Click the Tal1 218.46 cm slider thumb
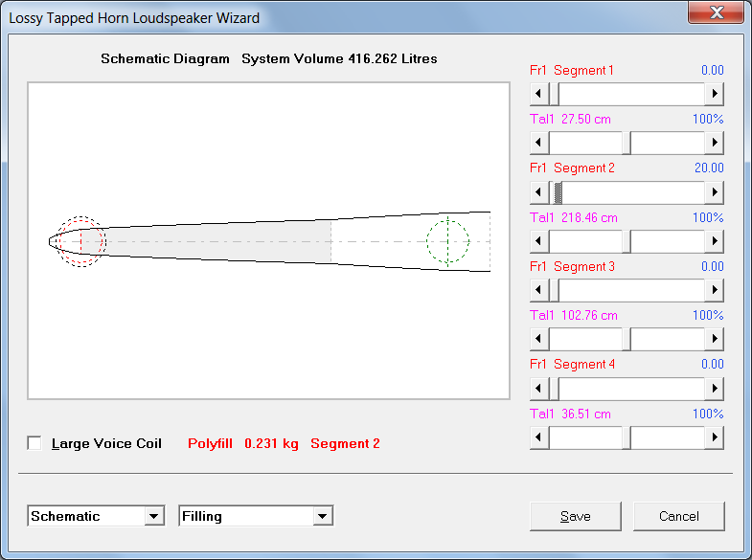 point(627,241)
